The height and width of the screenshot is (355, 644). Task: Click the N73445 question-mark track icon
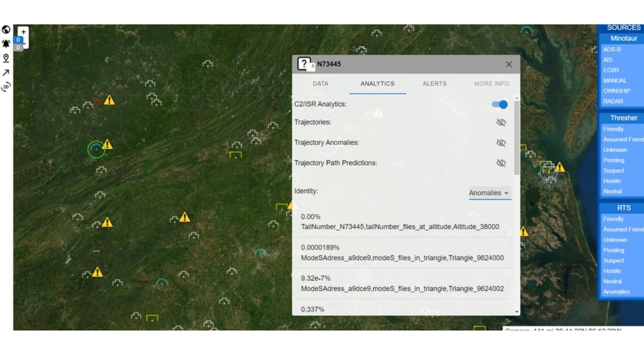[304, 64]
